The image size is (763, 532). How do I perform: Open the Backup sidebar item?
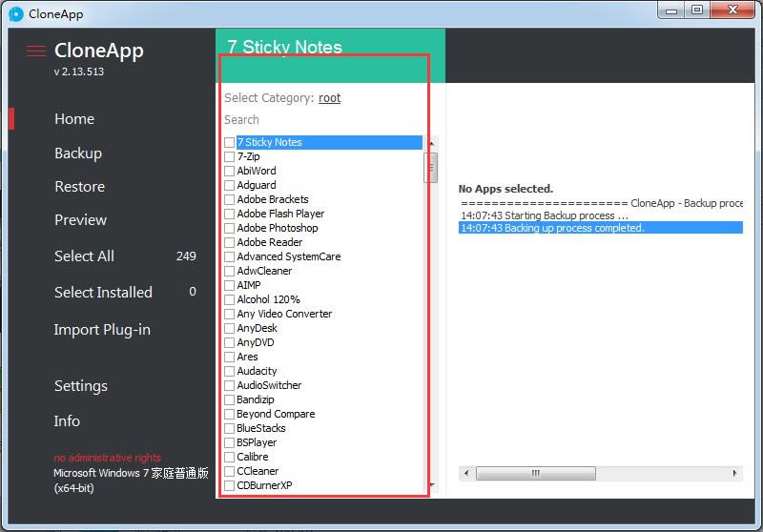click(x=78, y=153)
